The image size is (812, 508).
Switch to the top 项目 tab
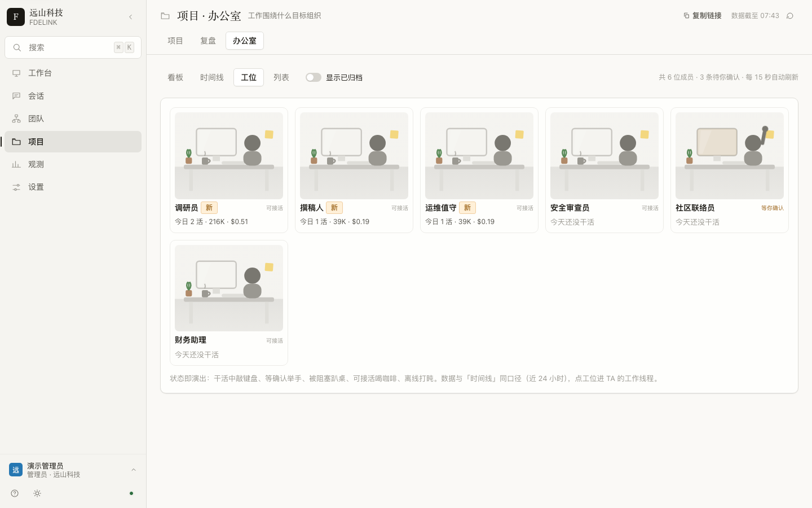(175, 41)
